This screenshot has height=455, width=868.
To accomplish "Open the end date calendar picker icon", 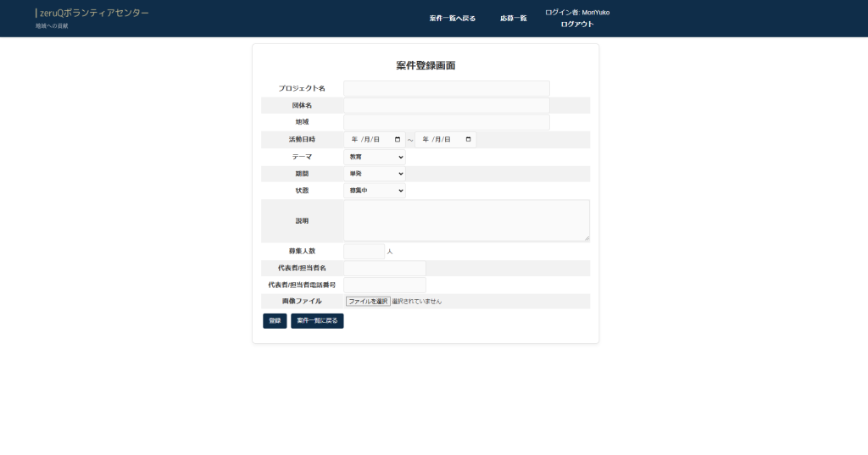I will tap(469, 140).
